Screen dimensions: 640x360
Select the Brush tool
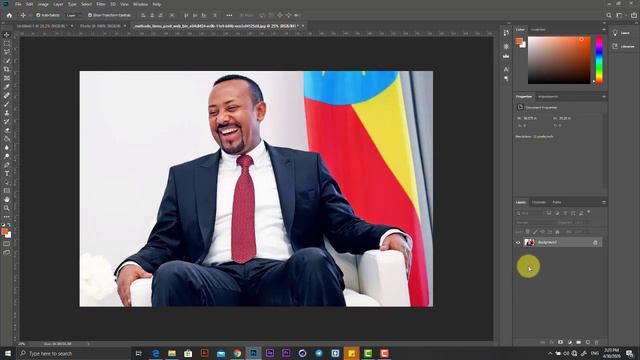pyautogui.click(x=7, y=104)
